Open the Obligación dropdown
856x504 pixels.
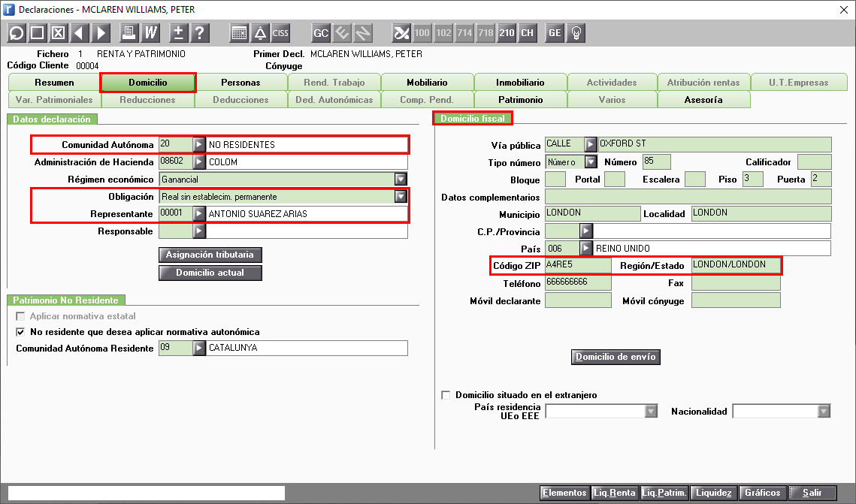[401, 196]
